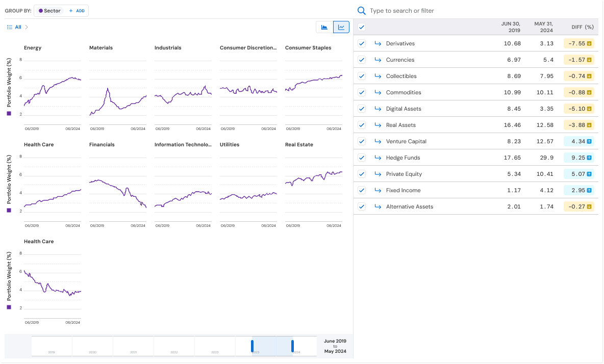Select the line chart view icon
The image size is (604, 364).
click(341, 27)
